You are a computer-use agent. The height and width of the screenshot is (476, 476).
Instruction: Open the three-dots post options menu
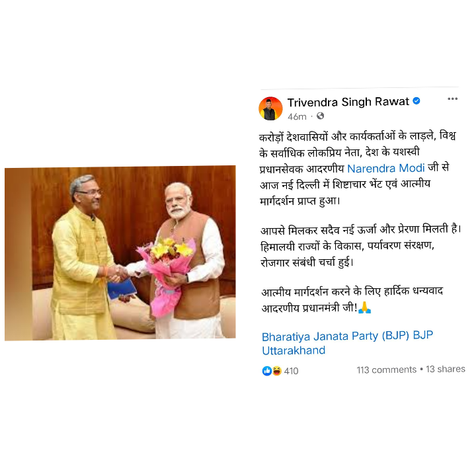point(452,99)
